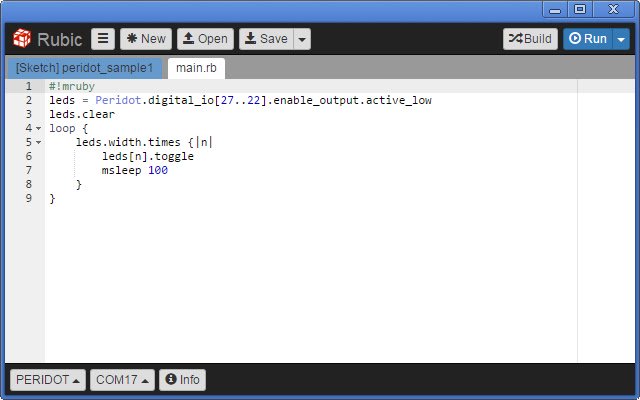
Task: Open the PERIDOT board selector
Action: point(48,380)
